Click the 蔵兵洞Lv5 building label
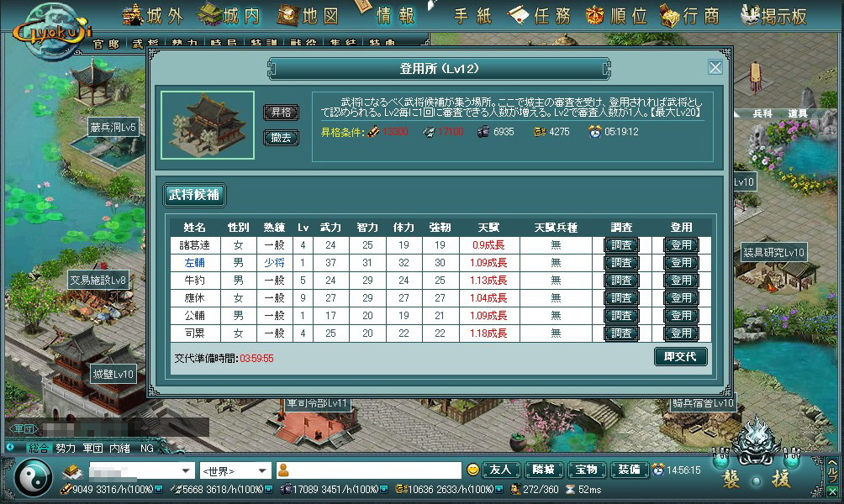The height and width of the screenshot is (504, 844). 113,128
